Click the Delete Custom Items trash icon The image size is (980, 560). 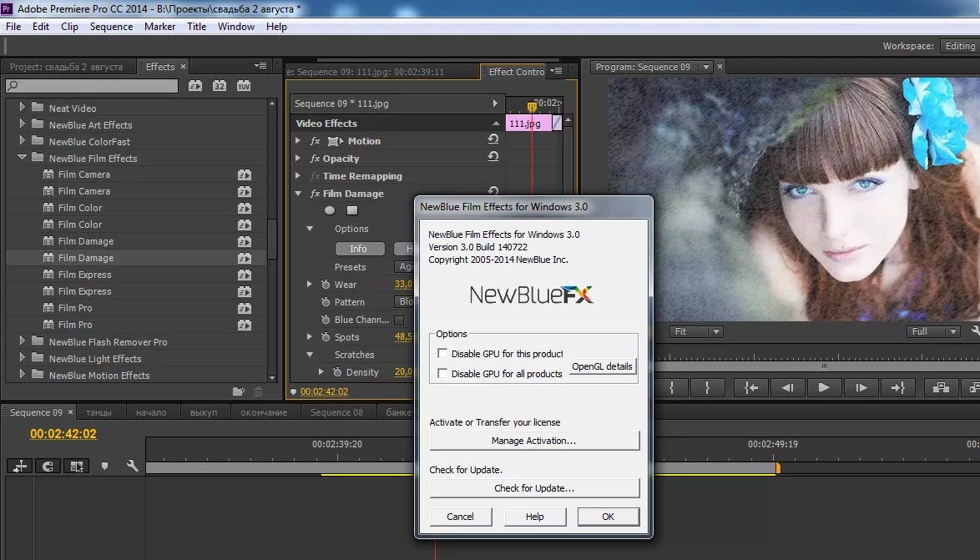(x=258, y=391)
